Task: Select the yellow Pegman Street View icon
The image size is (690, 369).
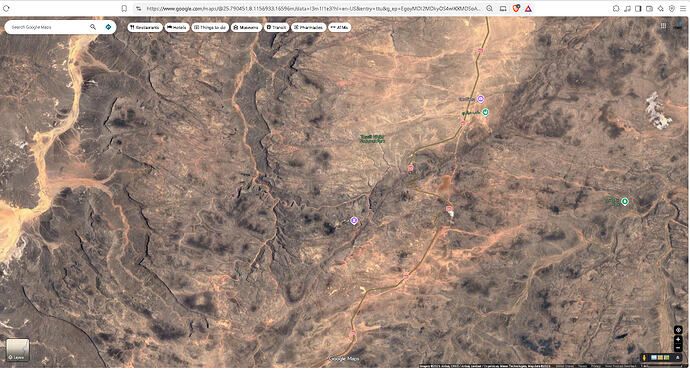Action: (644, 357)
